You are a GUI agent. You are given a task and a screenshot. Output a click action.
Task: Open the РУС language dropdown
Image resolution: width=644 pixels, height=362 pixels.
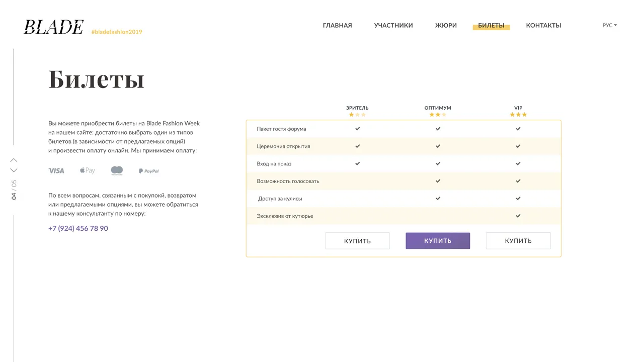[x=609, y=25]
